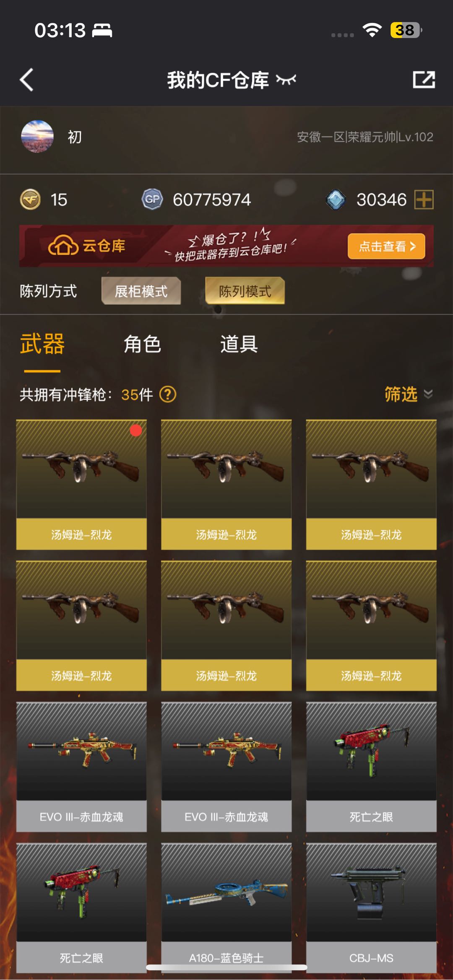Switch to 展柜模式 display mode

point(141,291)
